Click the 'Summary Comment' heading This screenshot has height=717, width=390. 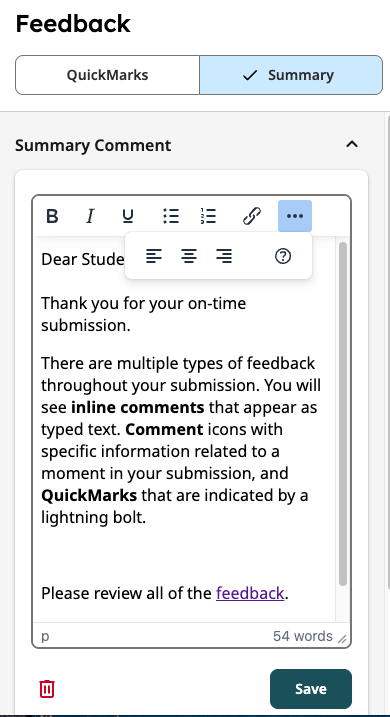point(93,145)
